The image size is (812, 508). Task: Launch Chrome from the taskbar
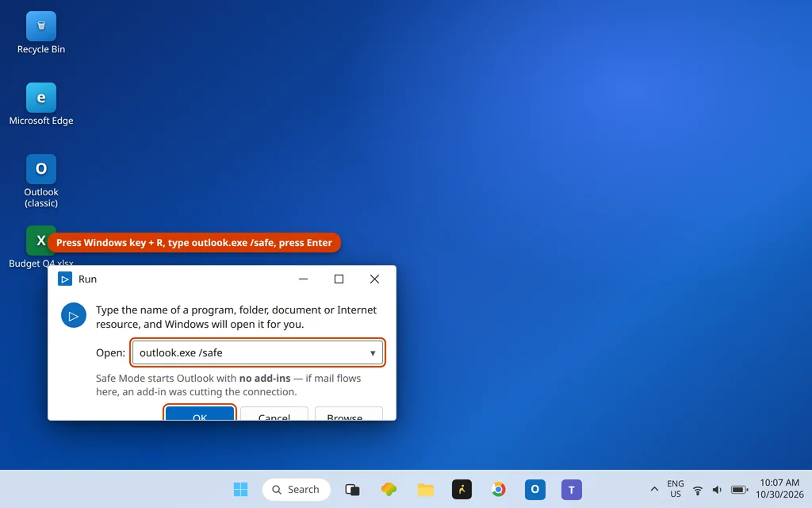(498, 489)
